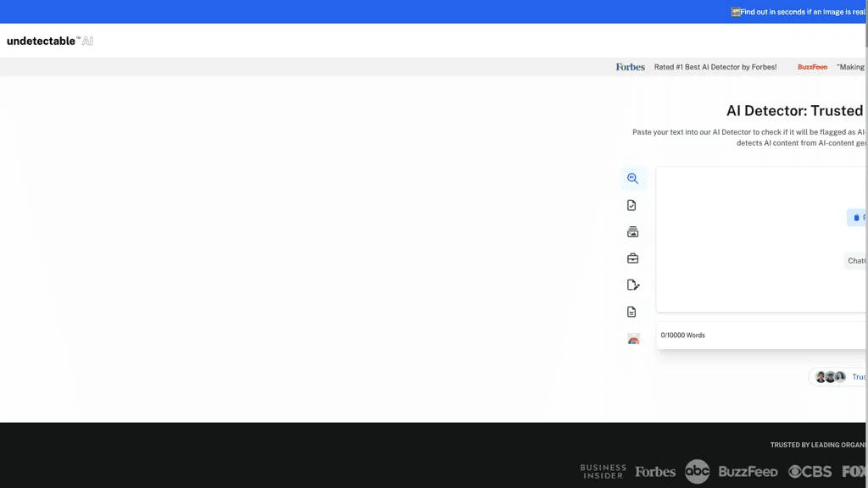Image resolution: width=868 pixels, height=488 pixels.
Task: Open the document checkmark tool icon
Action: (632, 205)
